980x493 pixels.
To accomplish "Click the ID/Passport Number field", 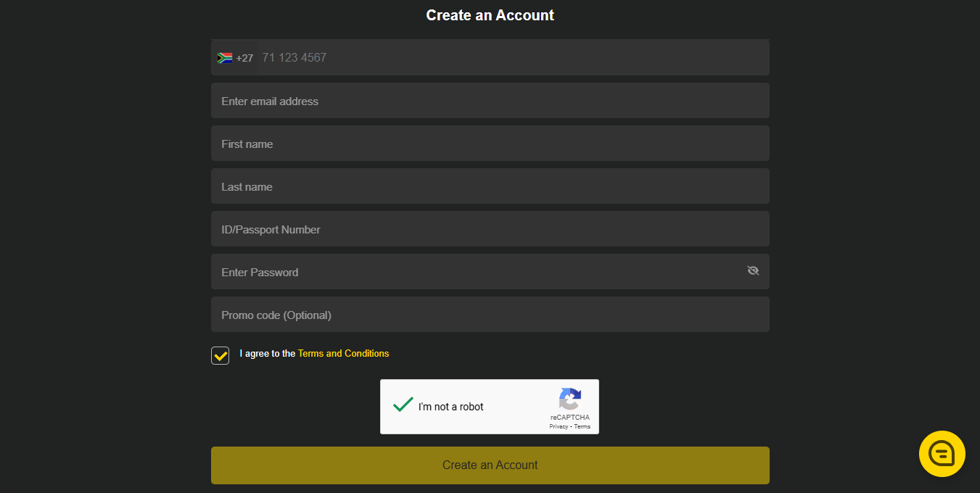I will [x=490, y=229].
